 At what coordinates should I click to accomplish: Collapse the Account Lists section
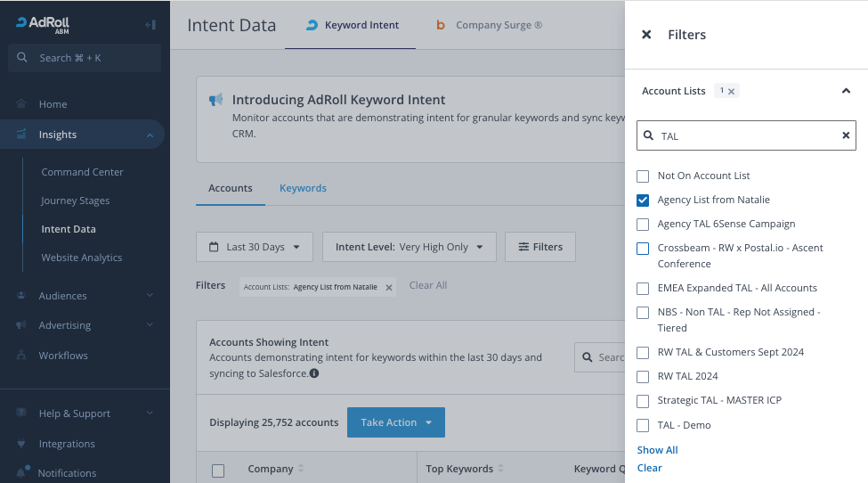point(846,91)
